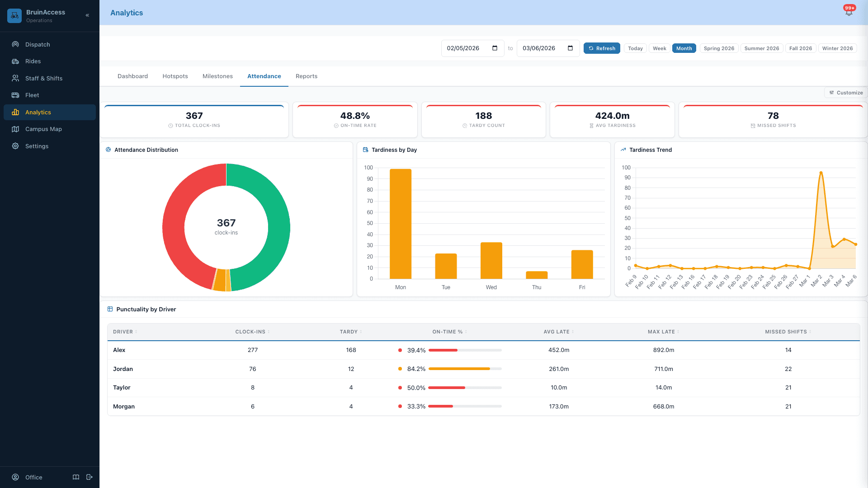
Task: Toggle sorting on the Missed Shifts column
Action: point(788,332)
